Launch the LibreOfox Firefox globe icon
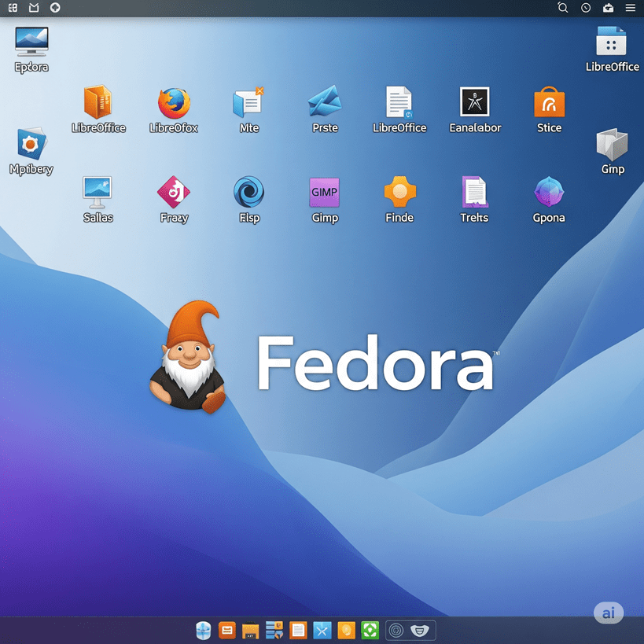 174,103
